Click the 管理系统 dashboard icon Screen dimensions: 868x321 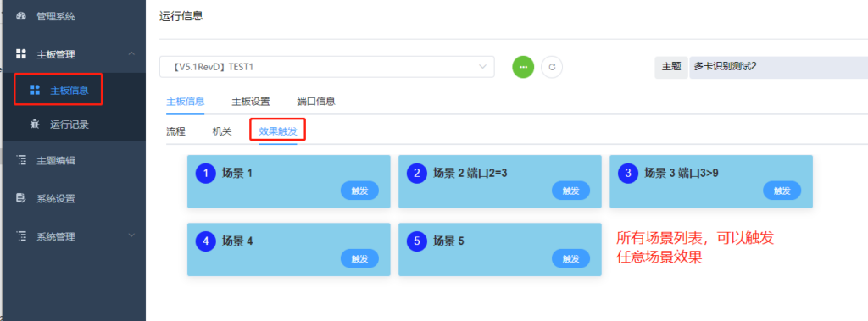click(x=21, y=16)
